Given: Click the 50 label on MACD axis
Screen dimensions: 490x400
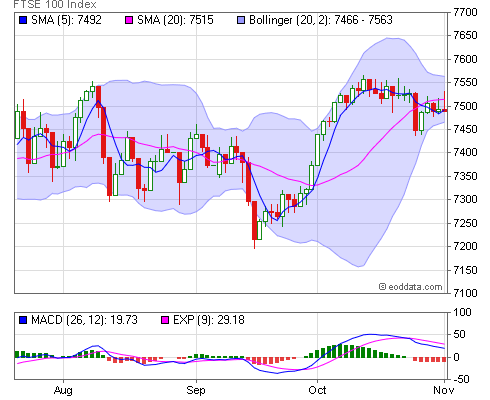Looking at the screenshot, I should (x=459, y=334).
